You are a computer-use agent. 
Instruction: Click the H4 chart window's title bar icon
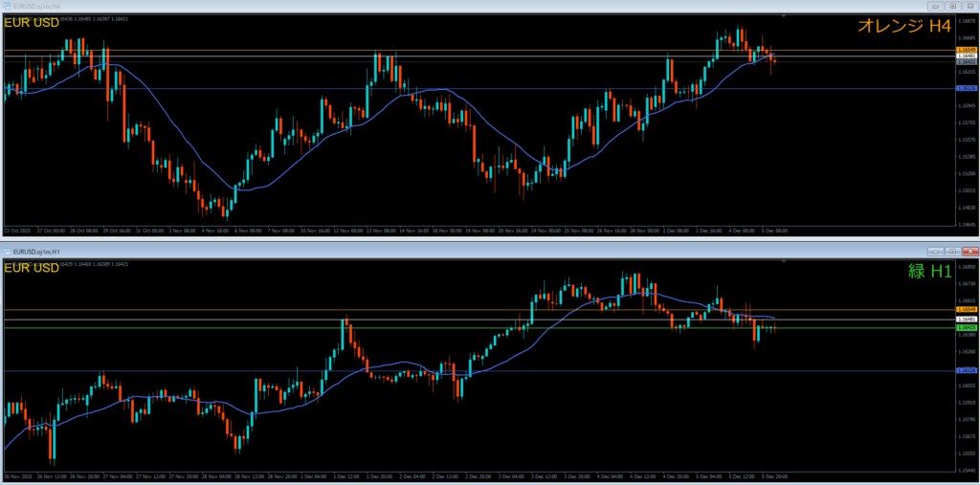coord(7,6)
